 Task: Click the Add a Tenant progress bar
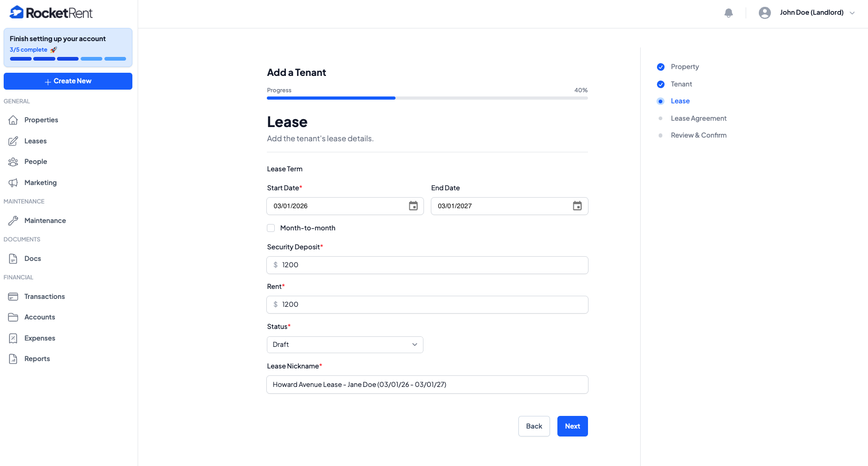pyautogui.click(x=427, y=98)
